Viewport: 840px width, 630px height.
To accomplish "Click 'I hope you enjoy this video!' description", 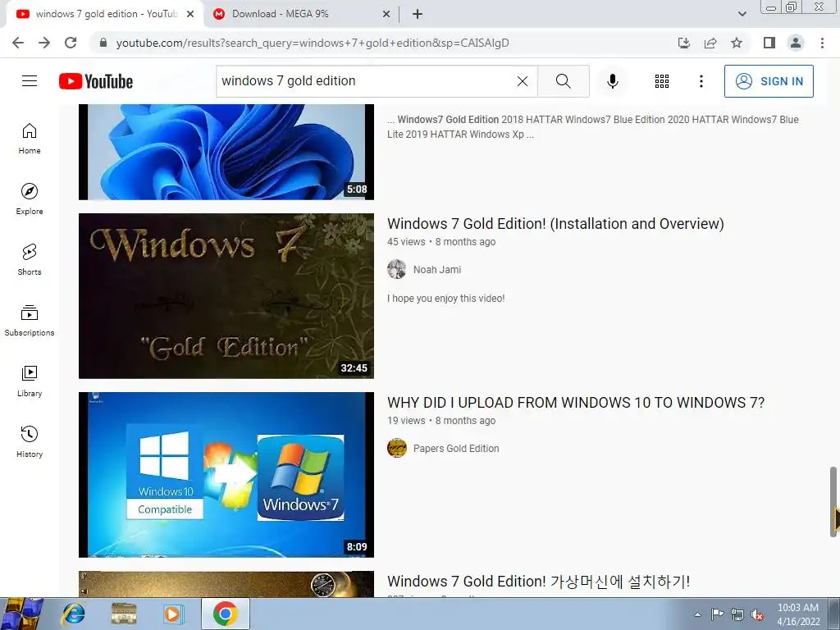I will tap(445, 299).
